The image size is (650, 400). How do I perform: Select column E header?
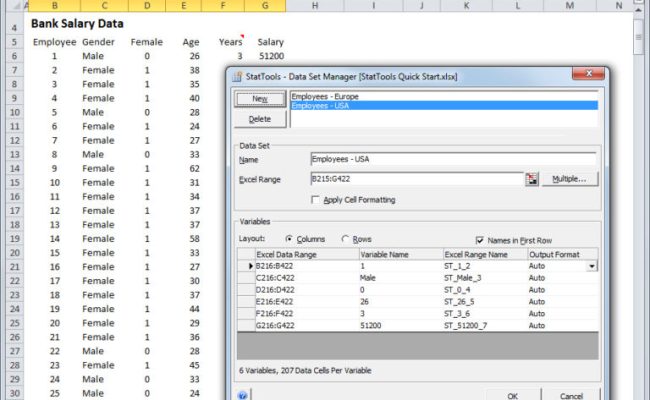coord(183,5)
